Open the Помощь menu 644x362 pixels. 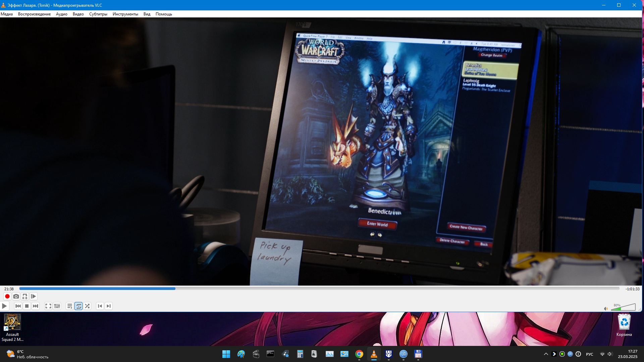(164, 14)
